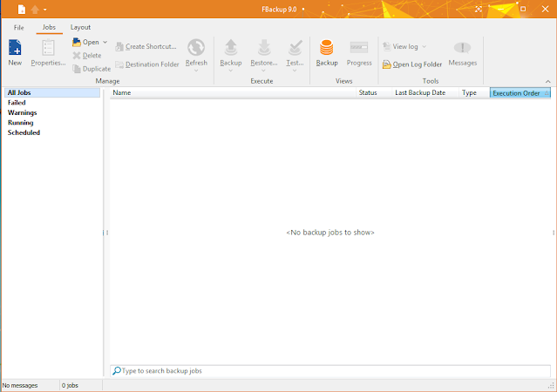Open the File menu tab
Image resolution: width=557 pixels, height=392 pixels.
[x=19, y=27]
